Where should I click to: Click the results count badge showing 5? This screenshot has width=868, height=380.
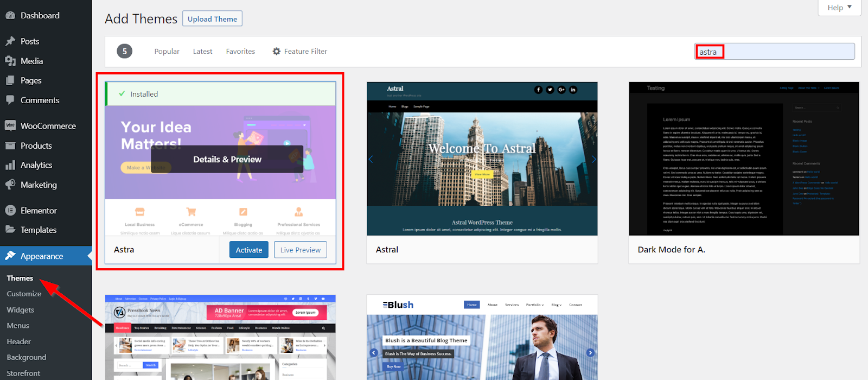(124, 51)
